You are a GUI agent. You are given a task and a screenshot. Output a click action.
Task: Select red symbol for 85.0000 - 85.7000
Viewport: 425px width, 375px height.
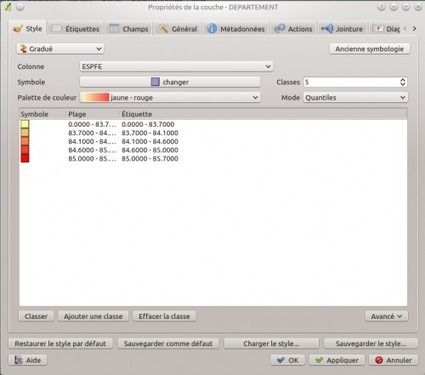[x=25, y=158]
